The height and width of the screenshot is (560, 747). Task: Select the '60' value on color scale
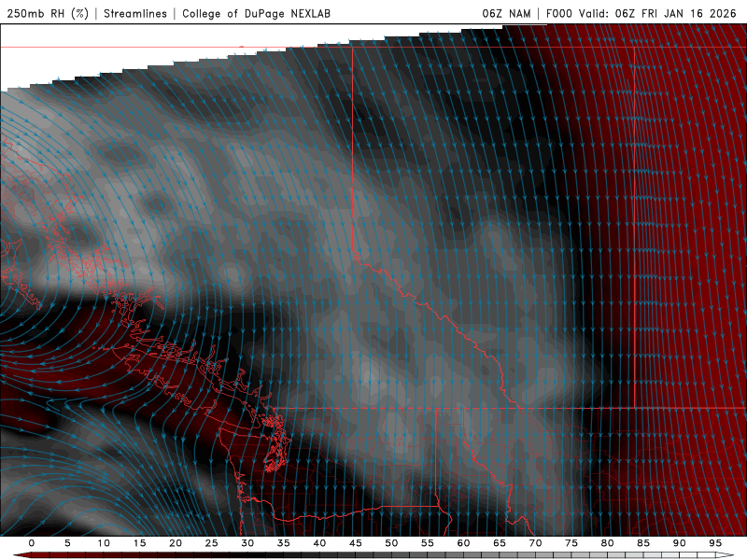click(x=463, y=543)
